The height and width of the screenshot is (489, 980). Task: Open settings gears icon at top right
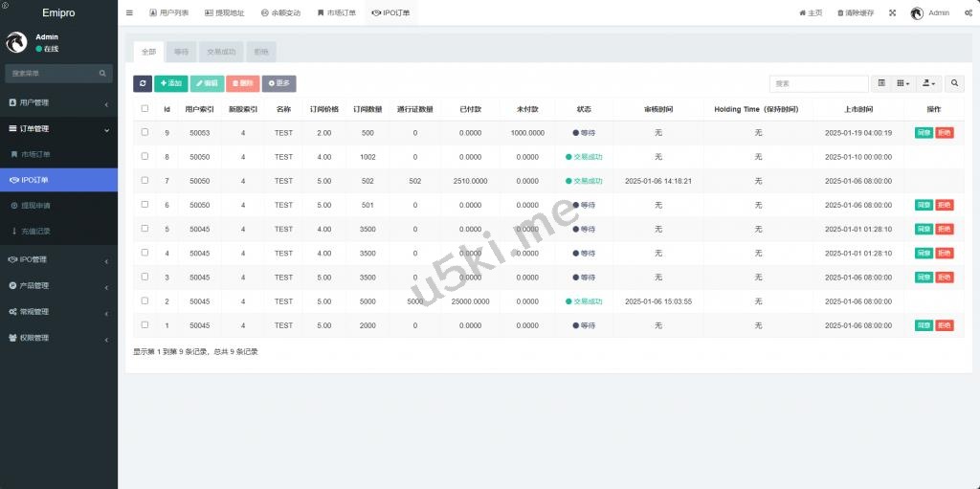(x=969, y=13)
